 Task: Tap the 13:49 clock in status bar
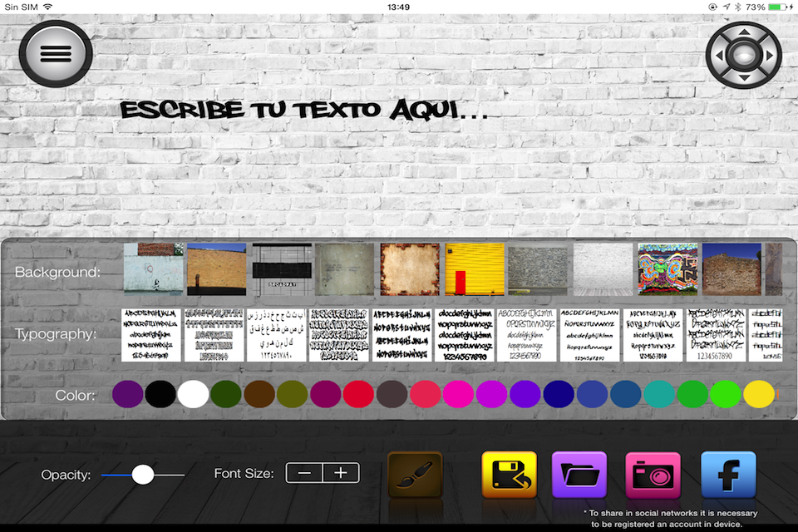tap(398, 7)
